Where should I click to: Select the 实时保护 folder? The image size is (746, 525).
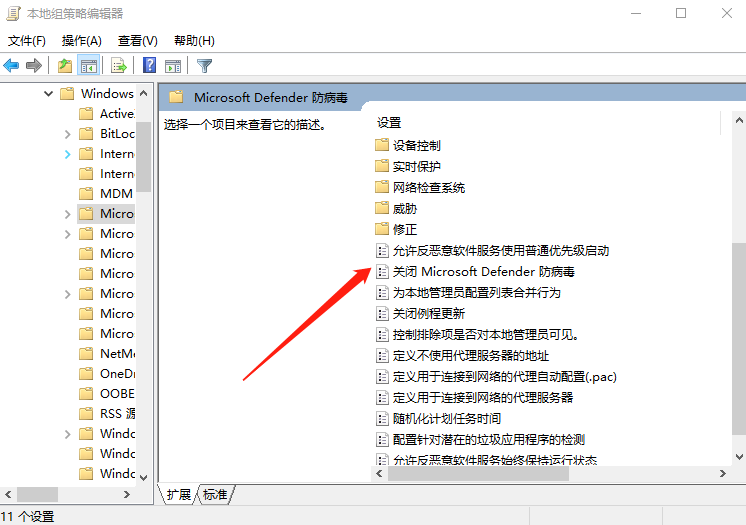(416, 167)
